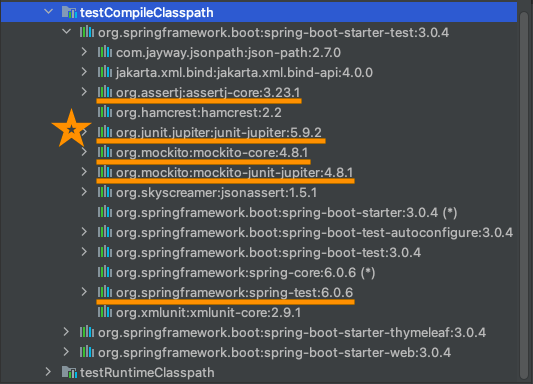Select org.springframework:spring-core:6.0.6 (*) text
Viewport: 533px width, 384px height.
(245, 273)
